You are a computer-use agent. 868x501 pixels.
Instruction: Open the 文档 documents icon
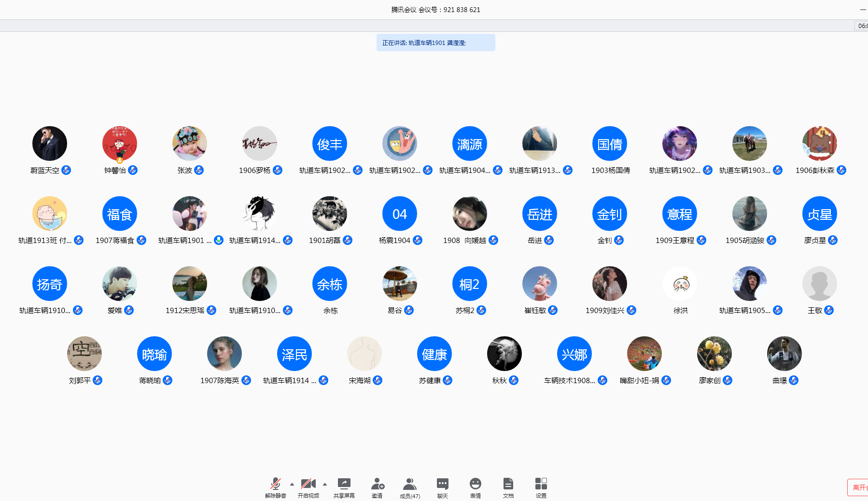(x=508, y=487)
